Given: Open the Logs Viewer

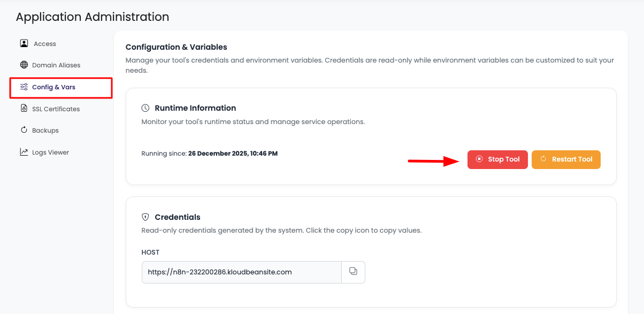Looking at the screenshot, I should [x=50, y=152].
